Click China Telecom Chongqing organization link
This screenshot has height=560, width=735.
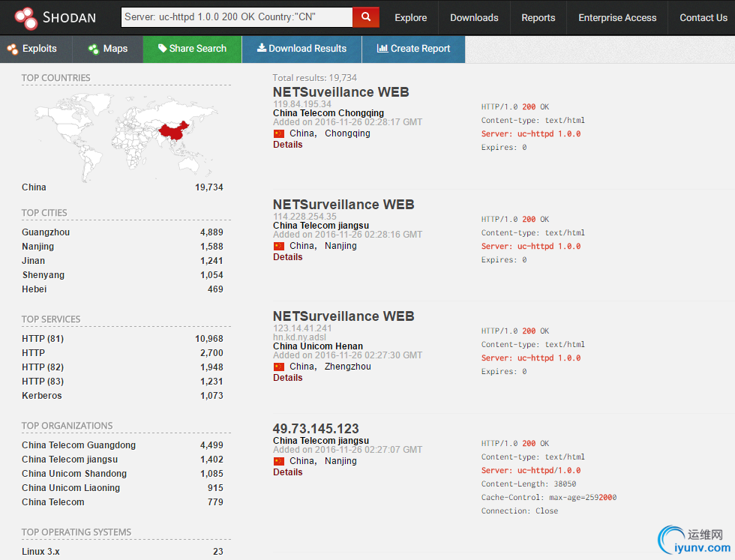(x=328, y=113)
